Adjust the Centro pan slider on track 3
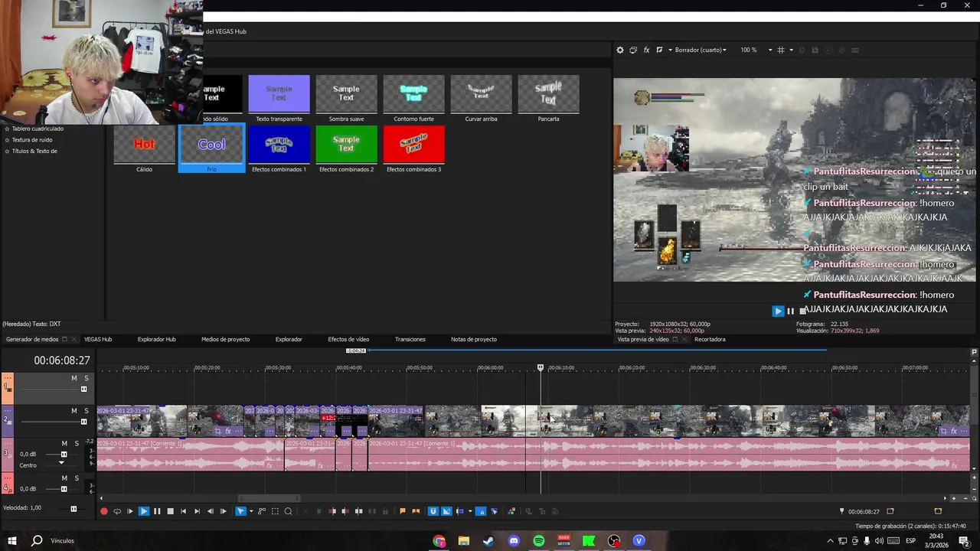Screen dimensions: 980x551 (x=61, y=464)
